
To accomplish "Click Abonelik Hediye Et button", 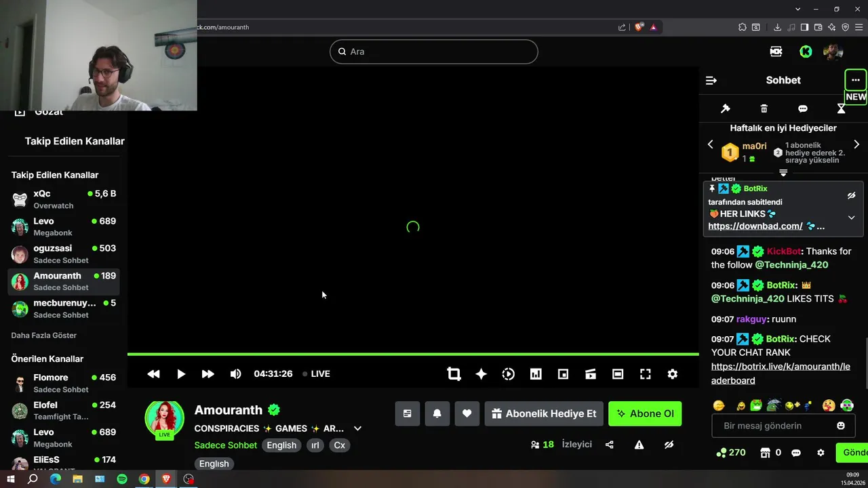I will 544,413.
